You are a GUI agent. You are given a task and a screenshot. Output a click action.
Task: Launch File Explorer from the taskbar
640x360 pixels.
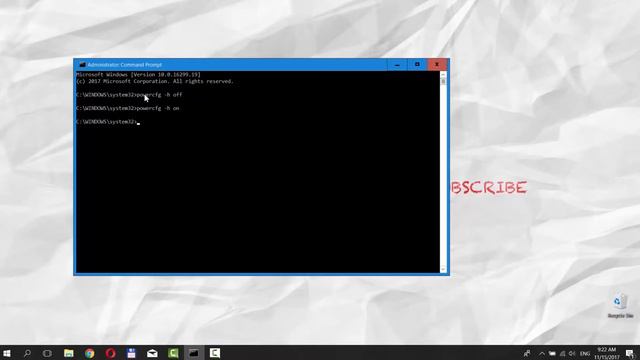(x=69, y=353)
